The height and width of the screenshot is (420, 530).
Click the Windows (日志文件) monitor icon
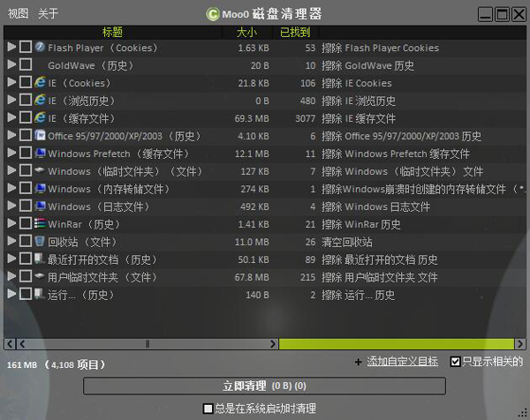click(x=40, y=206)
